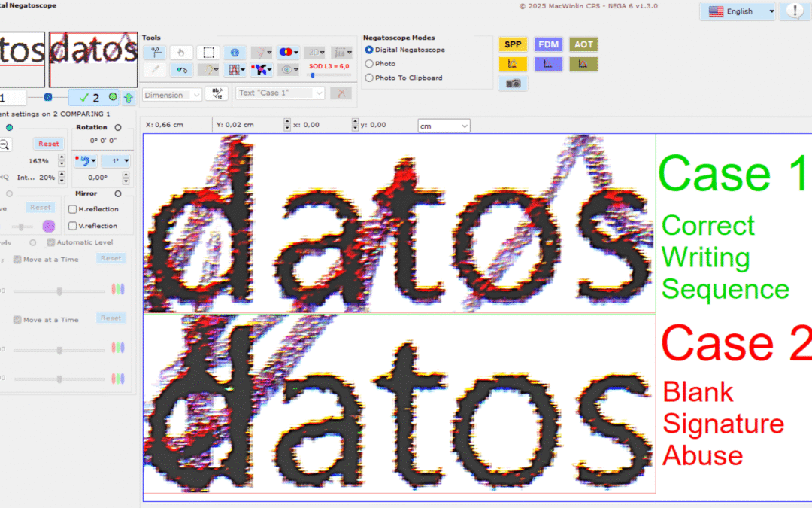Viewport: 812px width, 508px height.
Task: Click the blue-red overlapping circles tool
Action: coord(288,53)
